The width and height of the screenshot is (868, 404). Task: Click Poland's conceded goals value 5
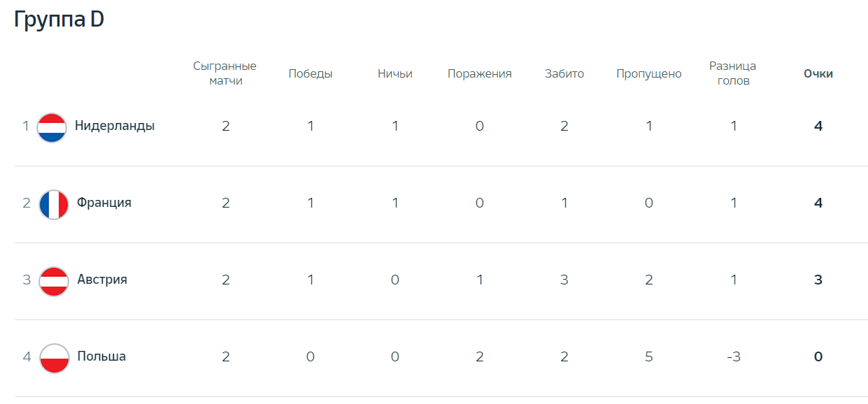point(649,356)
